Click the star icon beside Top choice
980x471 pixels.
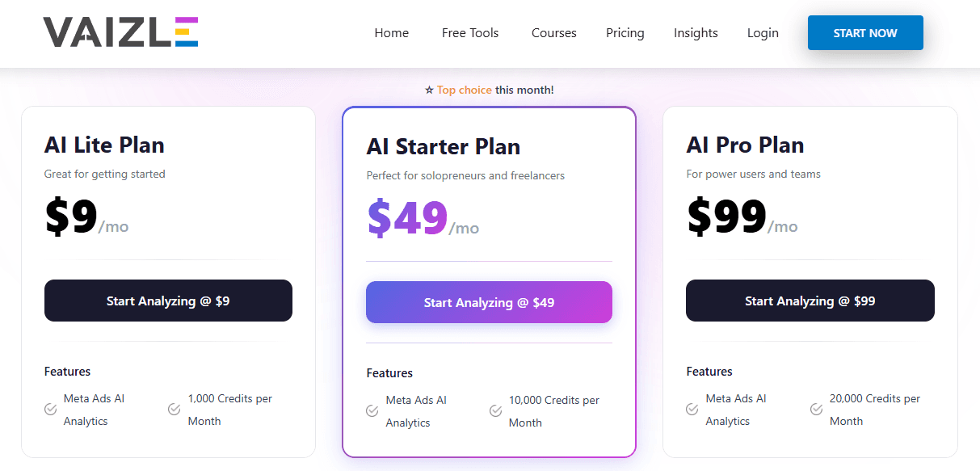(429, 90)
